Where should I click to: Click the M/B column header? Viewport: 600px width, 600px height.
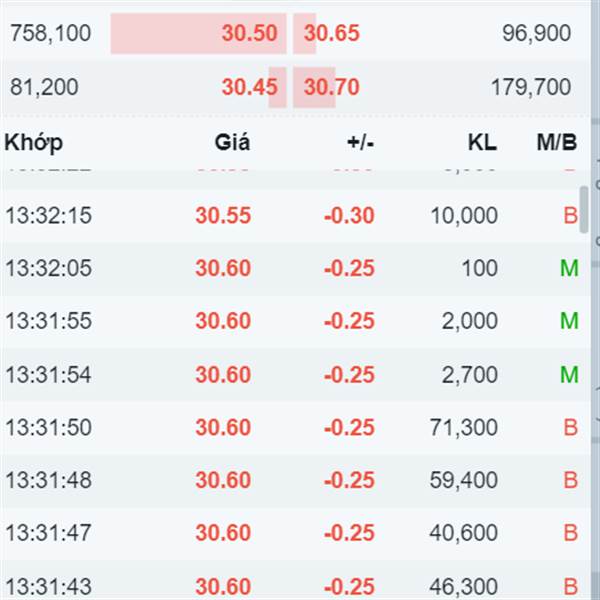point(557,143)
